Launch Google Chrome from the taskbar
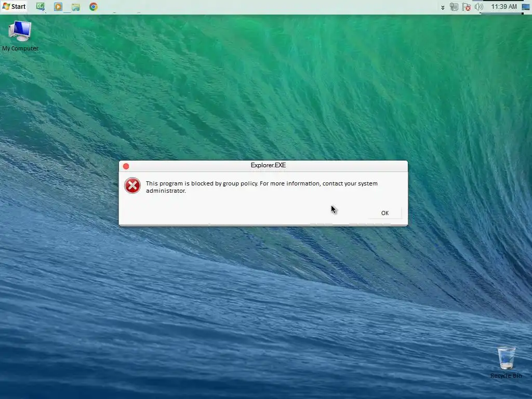The width and height of the screenshot is (532, 399). point(94,7)
